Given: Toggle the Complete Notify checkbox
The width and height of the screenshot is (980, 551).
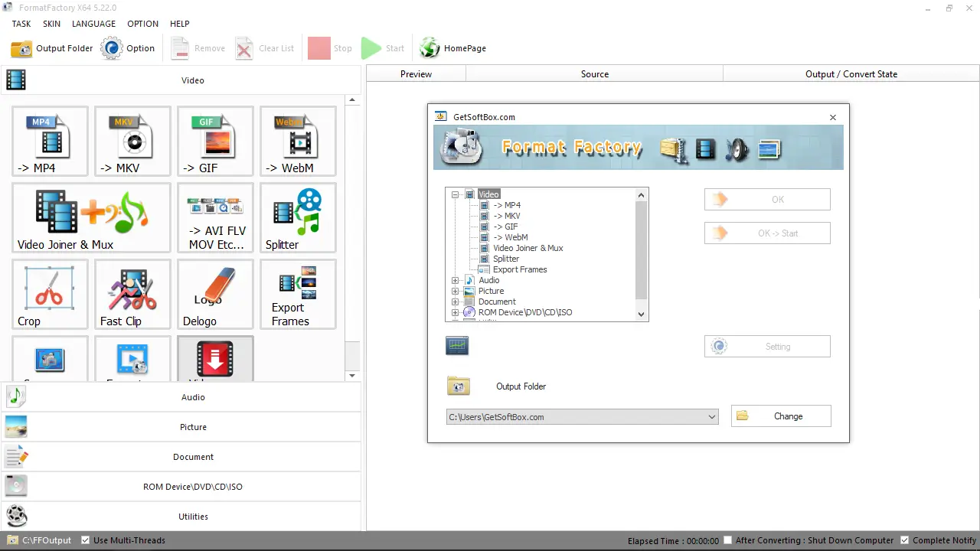Looking at the screenshot, I should (905, 540).
